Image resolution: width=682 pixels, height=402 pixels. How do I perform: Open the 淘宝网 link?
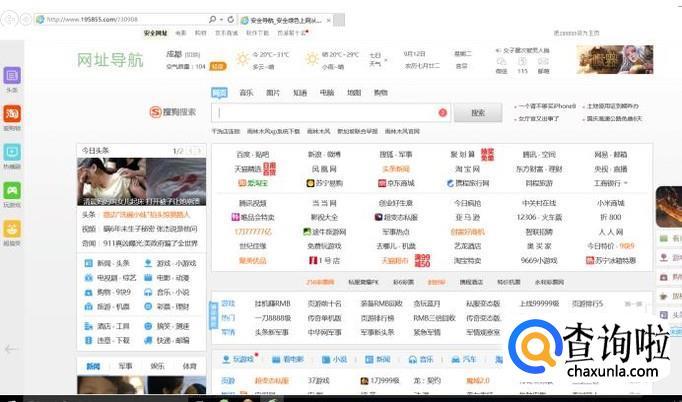468,169
